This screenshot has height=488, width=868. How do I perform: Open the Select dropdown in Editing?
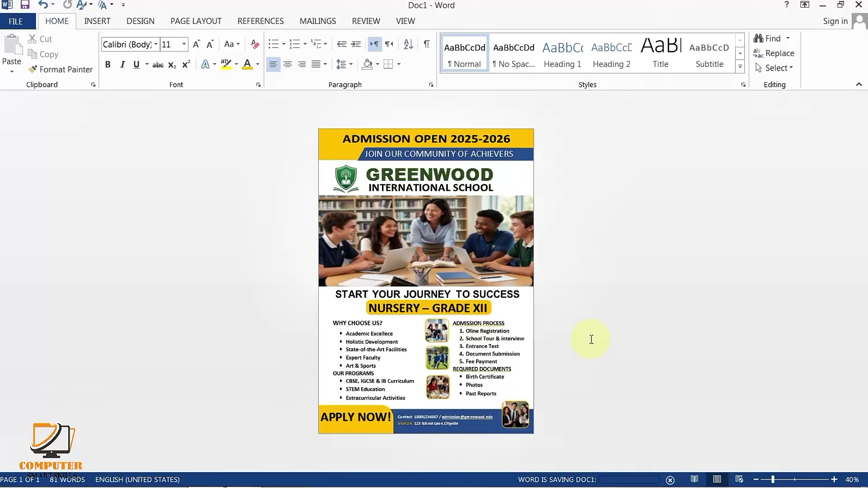pos(774,68)
